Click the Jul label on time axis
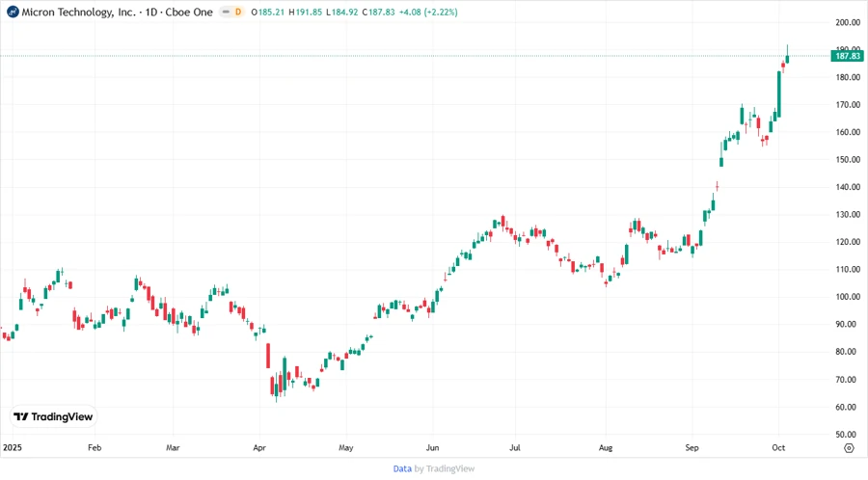This screenshot has width=868, height=480. click(x=514, y=448)
